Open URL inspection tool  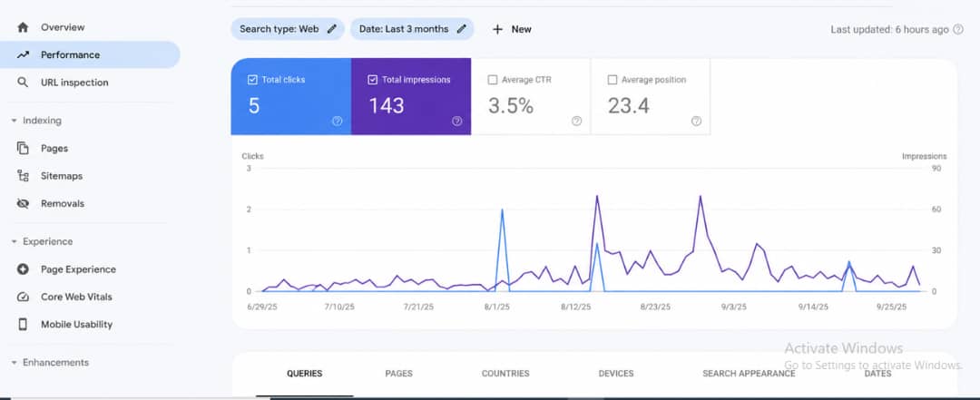(90, 83)
